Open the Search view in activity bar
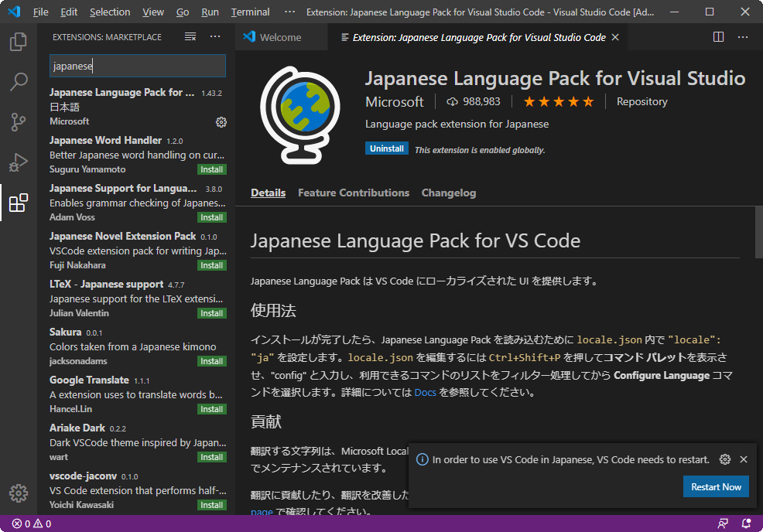This screenshot has width=763, height=532. pos(19,82)
